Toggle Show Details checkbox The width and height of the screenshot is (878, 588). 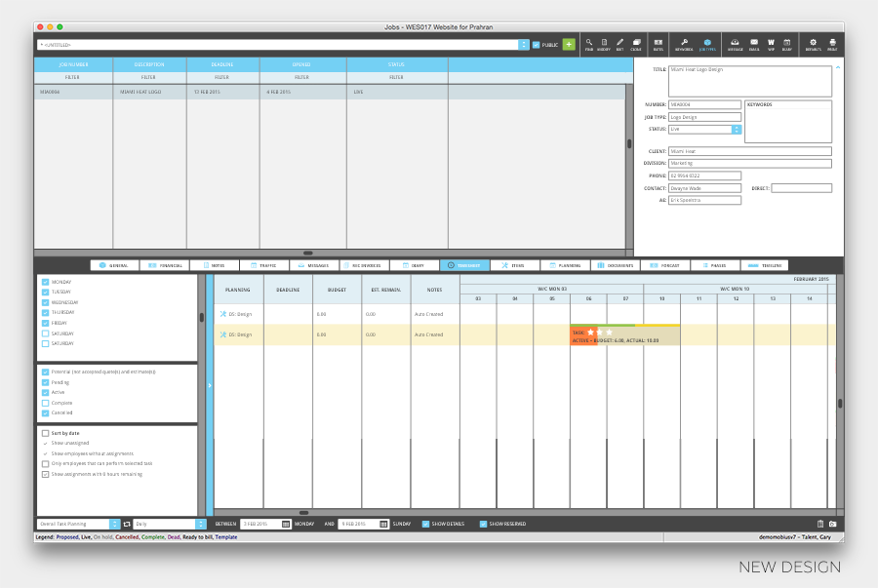pyautogui.click(x=425, y=525)
